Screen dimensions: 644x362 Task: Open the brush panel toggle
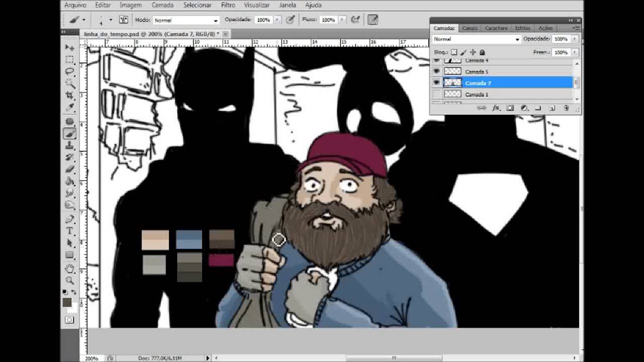(x=123, y=20)
